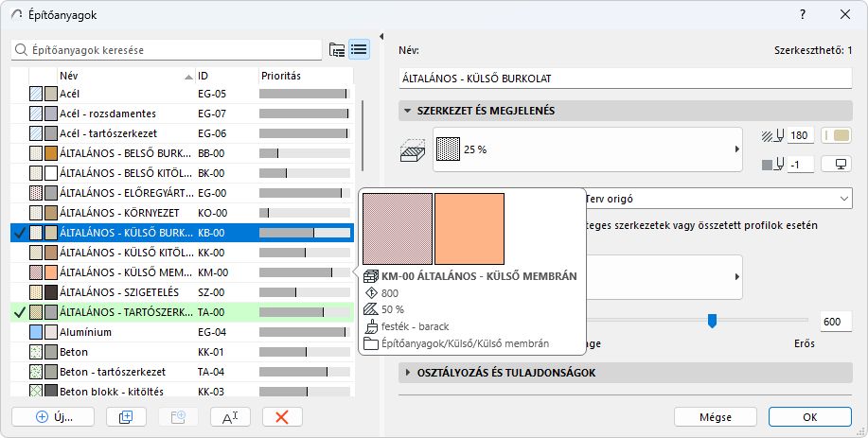Click the surface swatch of ÁLTALÁNOS - BELSŐ BURK...

coord(51,153)
